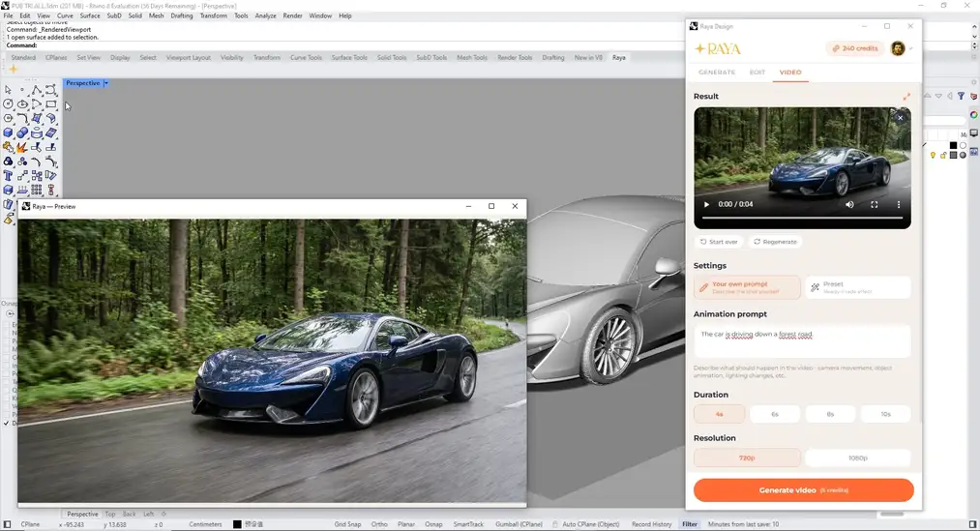Switch to the Top viewport tab
The width and height of the screenshot is (980, 531).
(110, 515)
